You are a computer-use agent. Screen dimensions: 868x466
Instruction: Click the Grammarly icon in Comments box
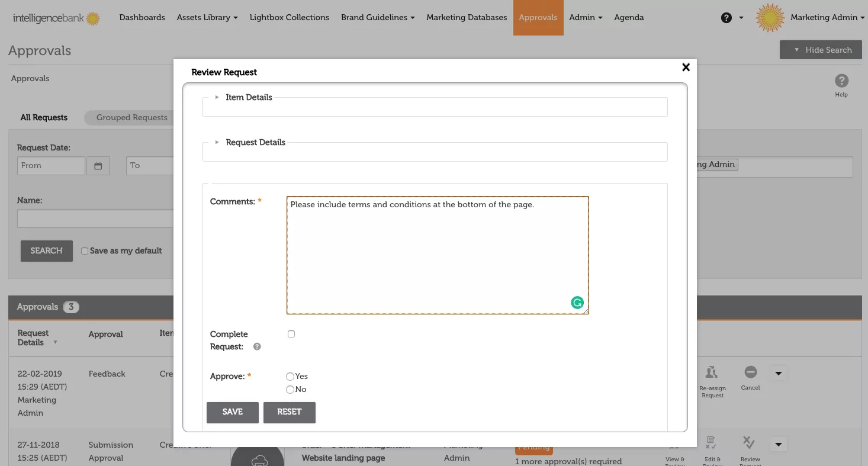[577, 303]
